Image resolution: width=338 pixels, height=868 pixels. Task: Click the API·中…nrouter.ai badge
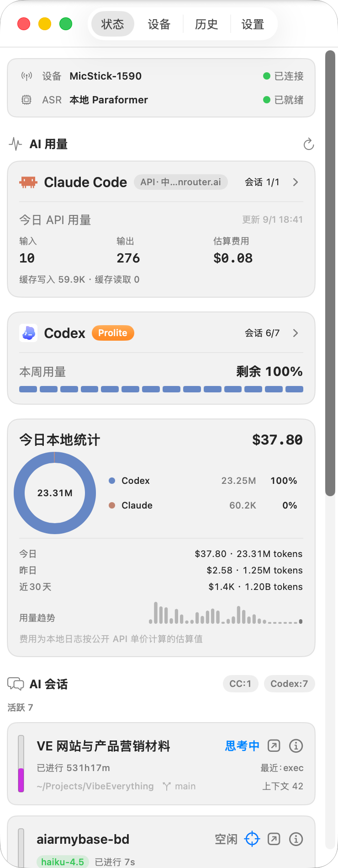click(181, 182)
